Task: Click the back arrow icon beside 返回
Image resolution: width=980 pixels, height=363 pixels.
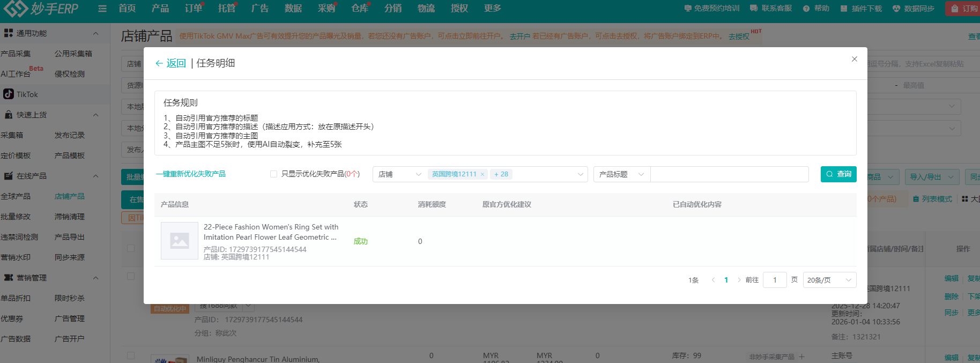Action: point(159,63)
